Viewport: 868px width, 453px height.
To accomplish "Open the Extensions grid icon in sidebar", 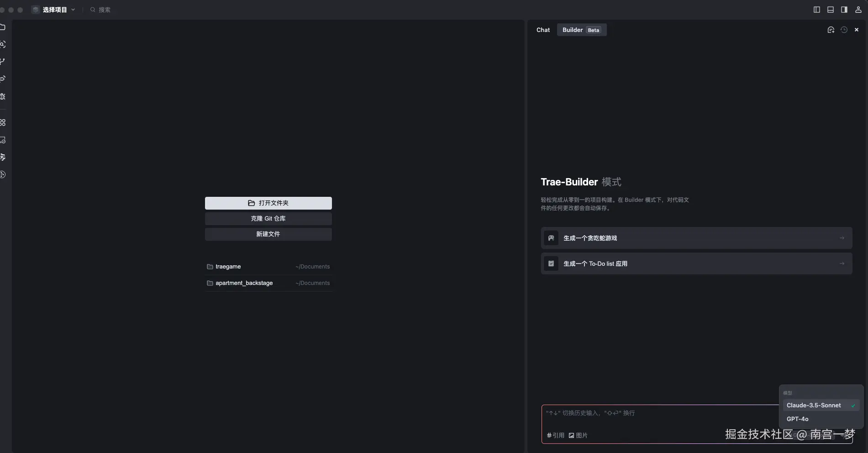I will click(3, 122).
